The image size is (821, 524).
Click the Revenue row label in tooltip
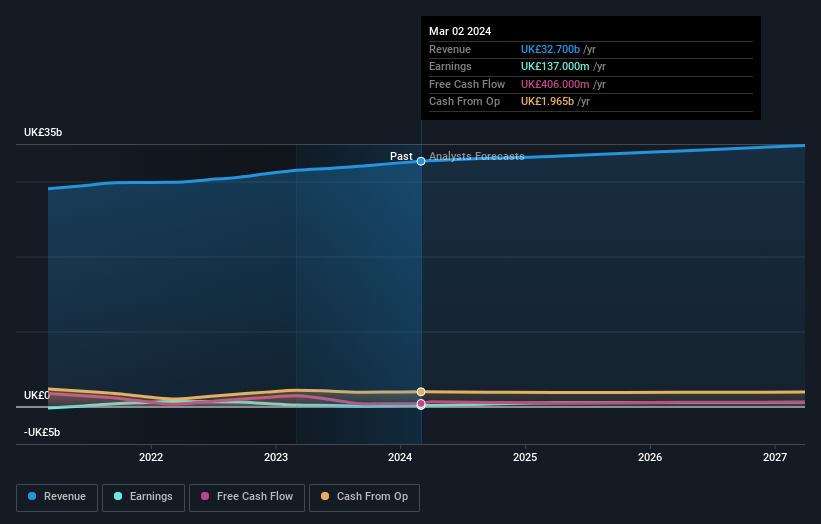coord(450,49)
